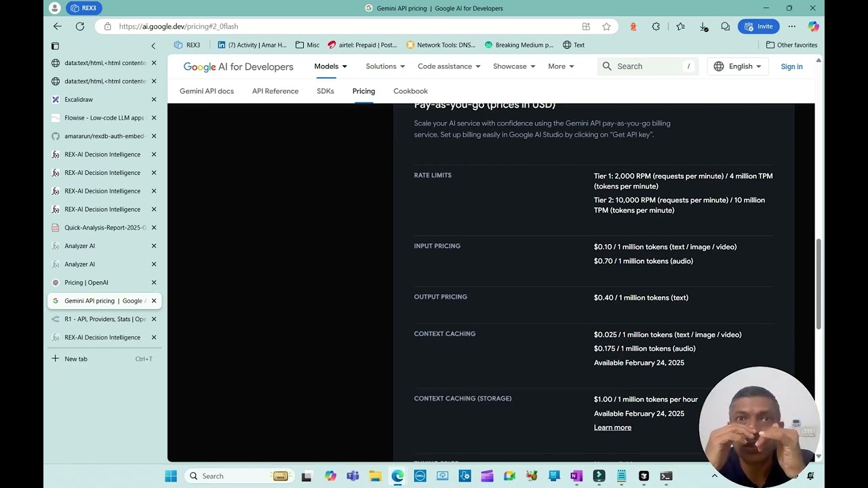The width and height of the screenshot is (868, 488).
Task: Click the blue Invite button
Action: pos(758,26)
